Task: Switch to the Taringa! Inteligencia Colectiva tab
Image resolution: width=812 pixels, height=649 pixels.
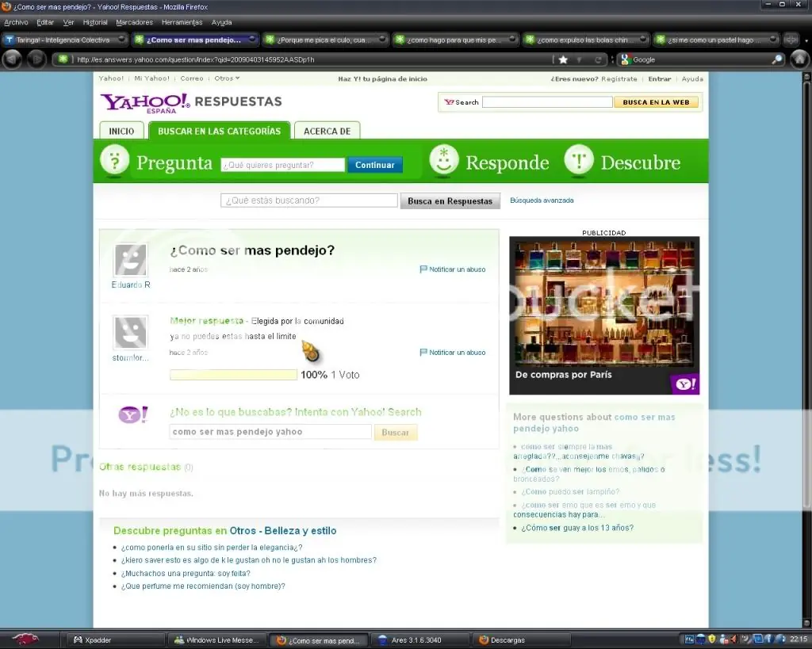Action: click(65, 40)
